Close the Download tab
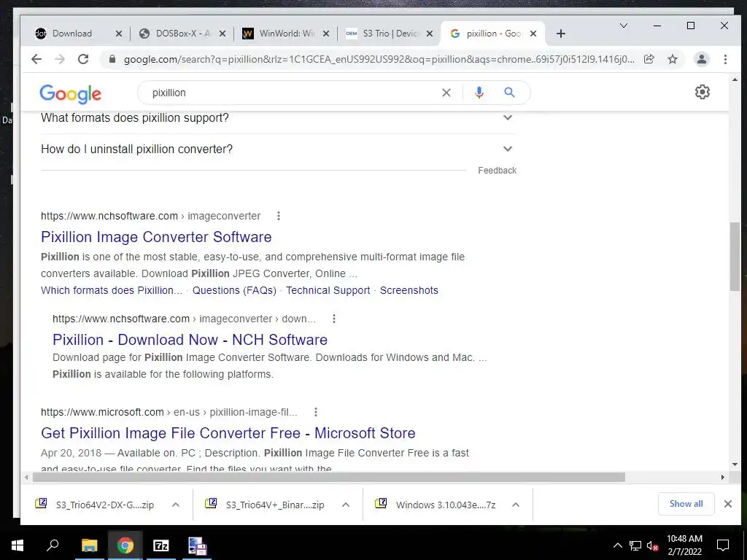 [119, 34]
